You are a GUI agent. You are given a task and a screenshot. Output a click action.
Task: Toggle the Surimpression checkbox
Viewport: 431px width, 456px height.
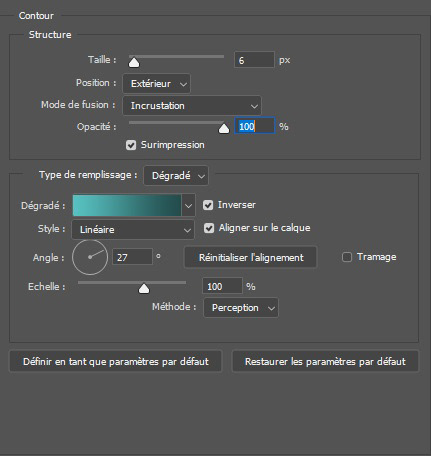coord(131,145)
